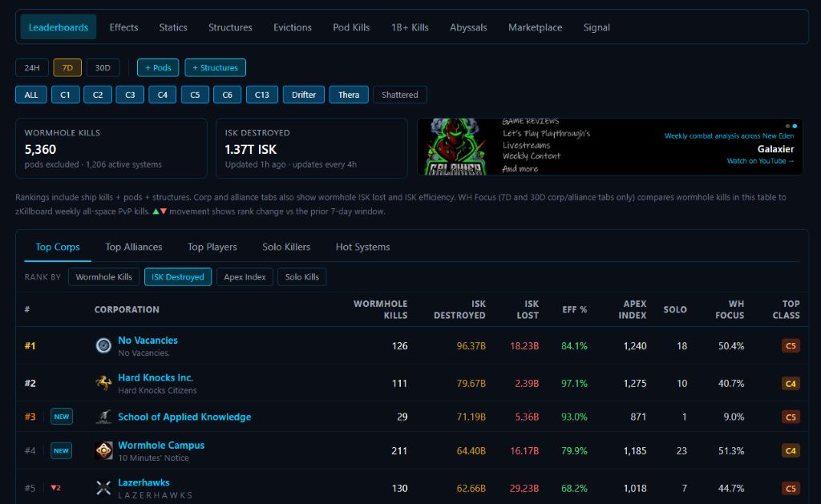The image size is (821, 504).
Task: Open the Signal navigation tab
Action: click(597, 27)
